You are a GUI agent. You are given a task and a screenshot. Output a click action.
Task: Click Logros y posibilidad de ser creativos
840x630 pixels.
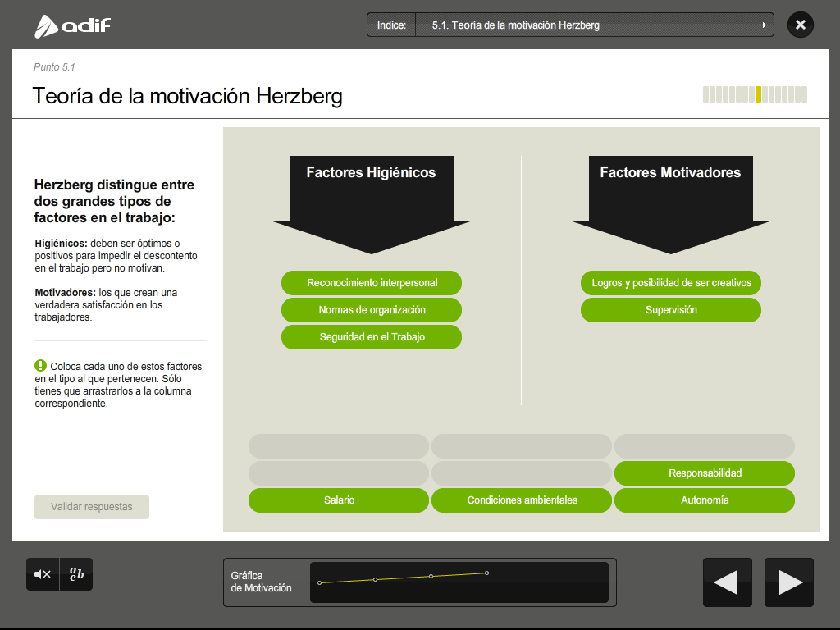tap(671, 283)
